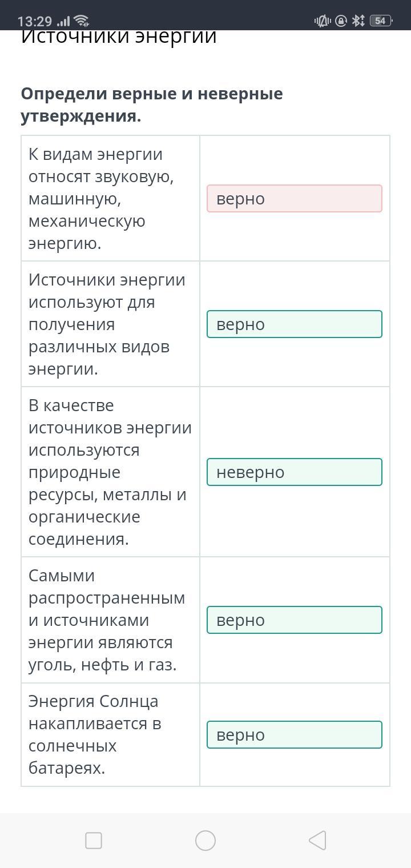Go back using the triangle navigation button
Screen dimensions: 411x868
[317, 841]
